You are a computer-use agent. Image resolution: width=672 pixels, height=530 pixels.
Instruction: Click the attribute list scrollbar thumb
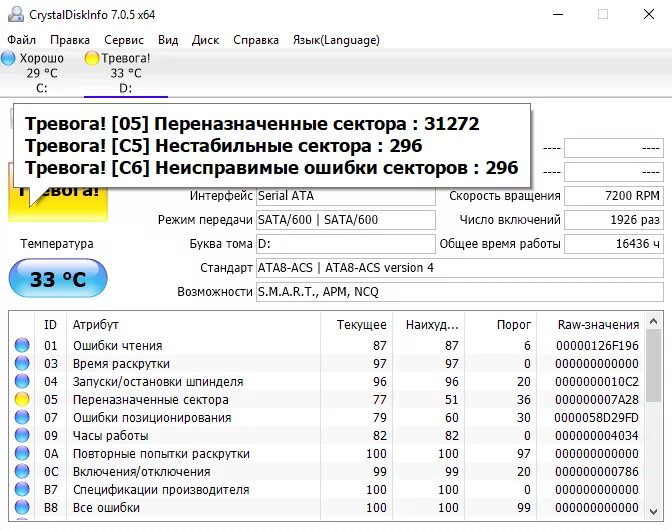pos(654,366)
